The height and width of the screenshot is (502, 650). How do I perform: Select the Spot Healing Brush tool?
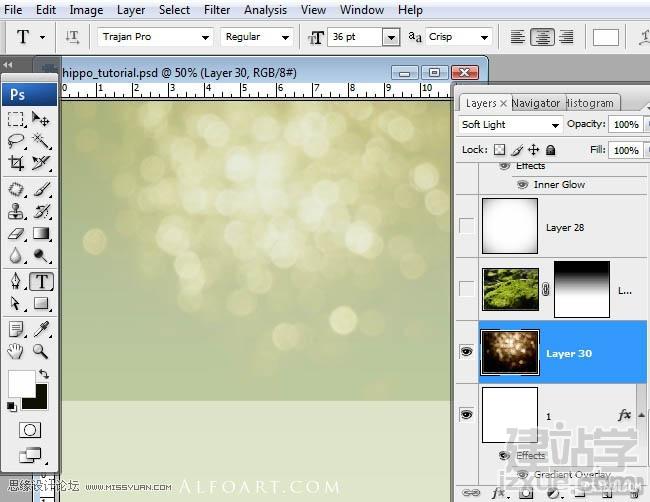tap(16, 190)
